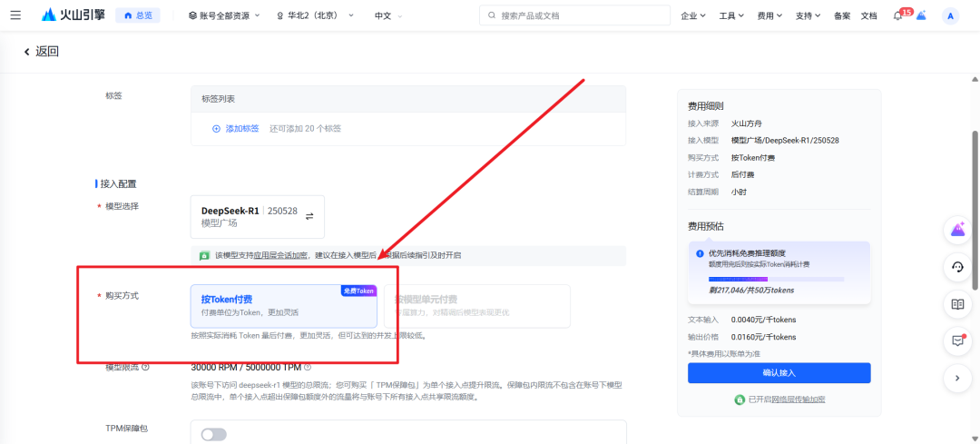Swap model using the switch arrows icon
980x444 pixels.
(309, 216)
